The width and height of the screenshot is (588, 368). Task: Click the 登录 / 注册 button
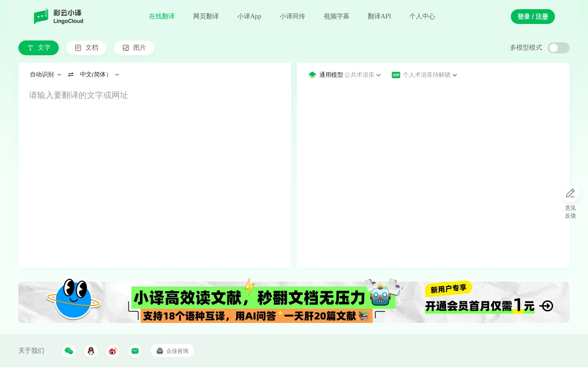(532, 17)
